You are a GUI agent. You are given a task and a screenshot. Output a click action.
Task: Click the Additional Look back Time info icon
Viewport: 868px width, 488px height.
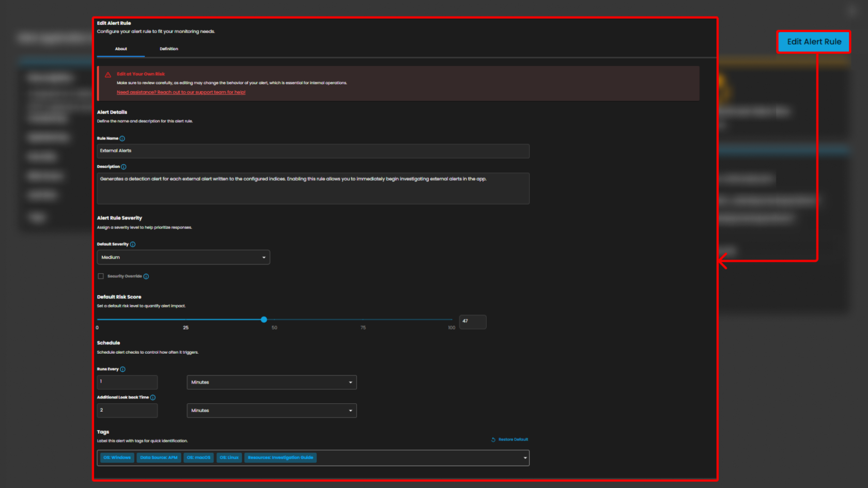(153, 398)
